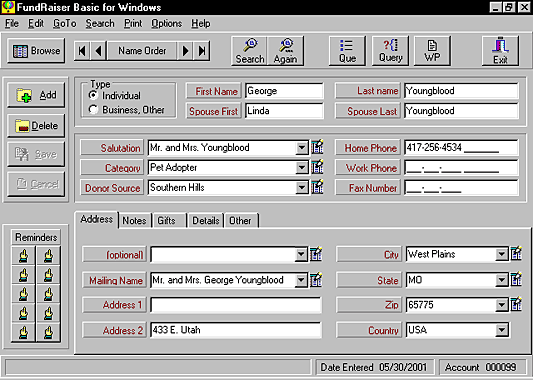This screenshot has width=533, height=380.
Task: Expand the optional field dropdown
Action: pos(301,254)
